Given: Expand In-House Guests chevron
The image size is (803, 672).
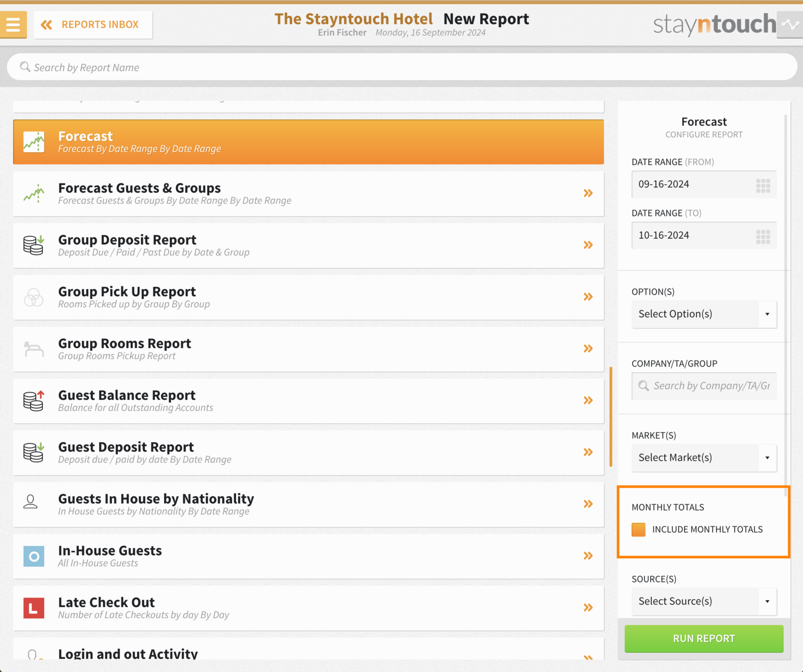Looking at the screenshot, I should tap(588, 556).
